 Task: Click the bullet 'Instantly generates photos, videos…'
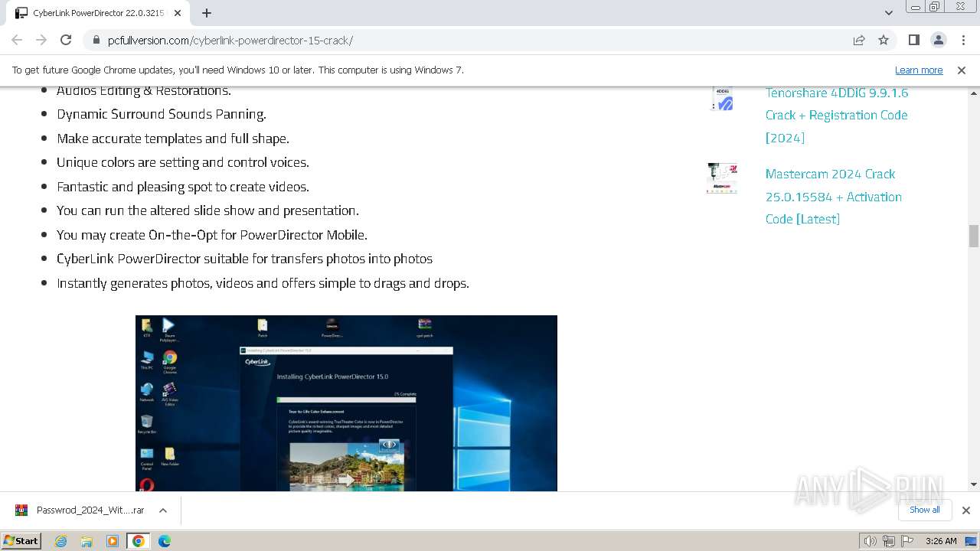pos(263,283)
